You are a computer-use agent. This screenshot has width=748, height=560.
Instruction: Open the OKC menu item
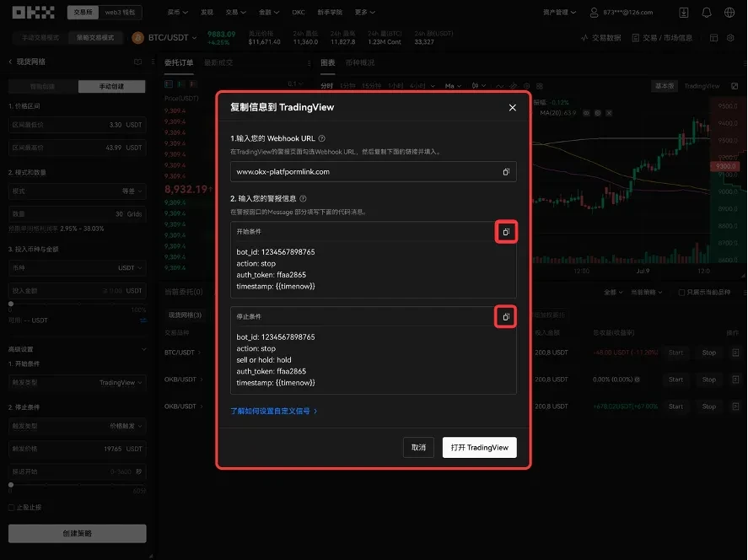coord(299,13)
